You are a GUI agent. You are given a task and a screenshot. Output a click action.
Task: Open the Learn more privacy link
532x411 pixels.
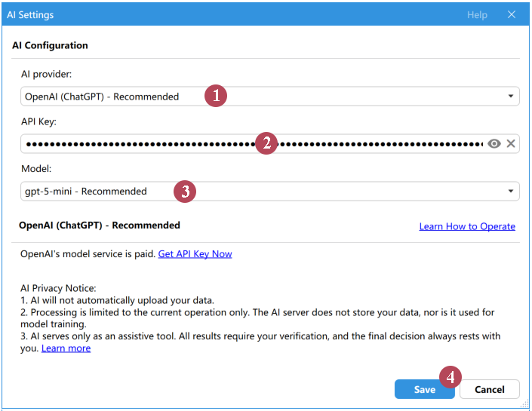click(x=66, y=348)
